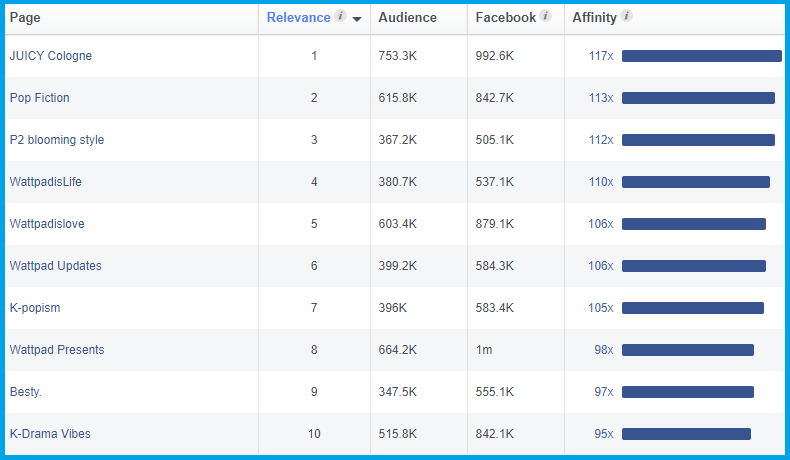The image size is (790, 460).
Task: Click the 95x affinity bar for K-Drama Vibes
Action: tap(686, 434)
